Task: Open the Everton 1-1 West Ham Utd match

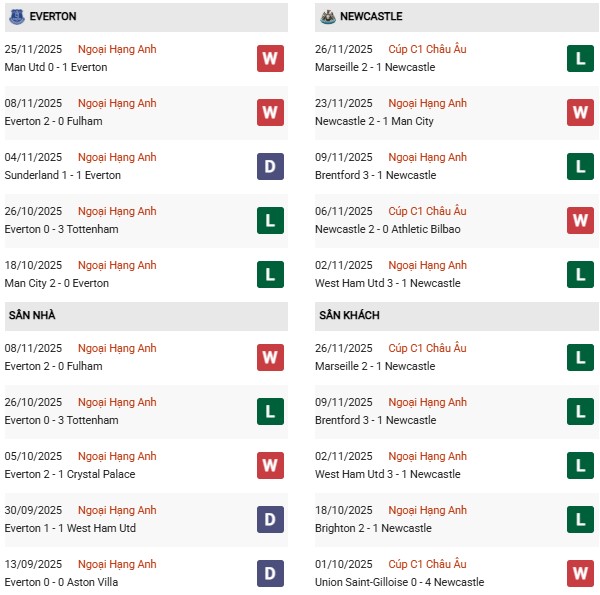Action: pyautogui.click(x=70, y=528)
